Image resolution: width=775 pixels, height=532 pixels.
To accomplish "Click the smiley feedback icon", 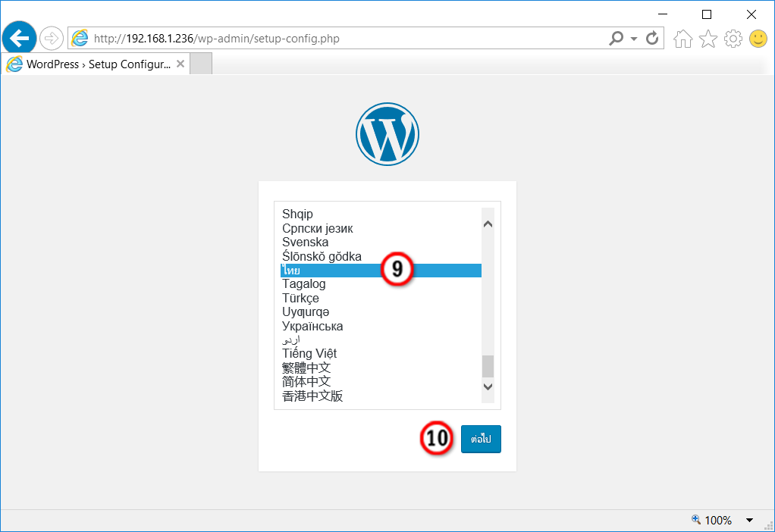I will tap(758, 39).
